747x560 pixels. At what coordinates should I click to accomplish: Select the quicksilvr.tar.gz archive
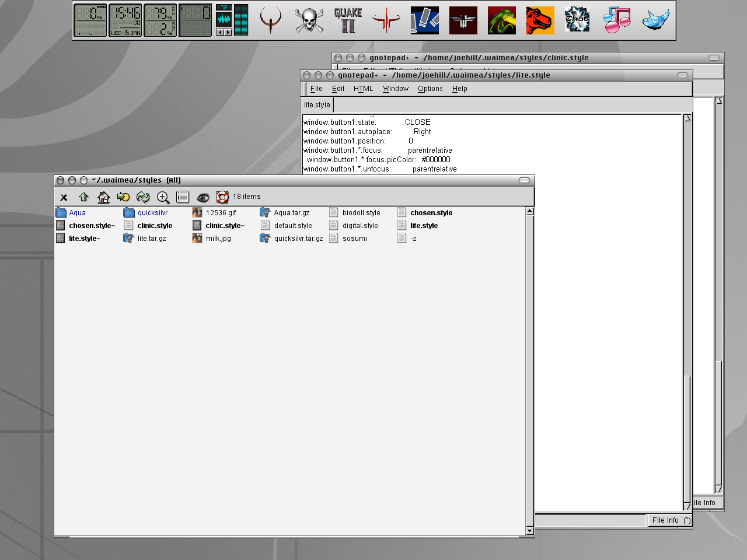[x=291, y=239]
